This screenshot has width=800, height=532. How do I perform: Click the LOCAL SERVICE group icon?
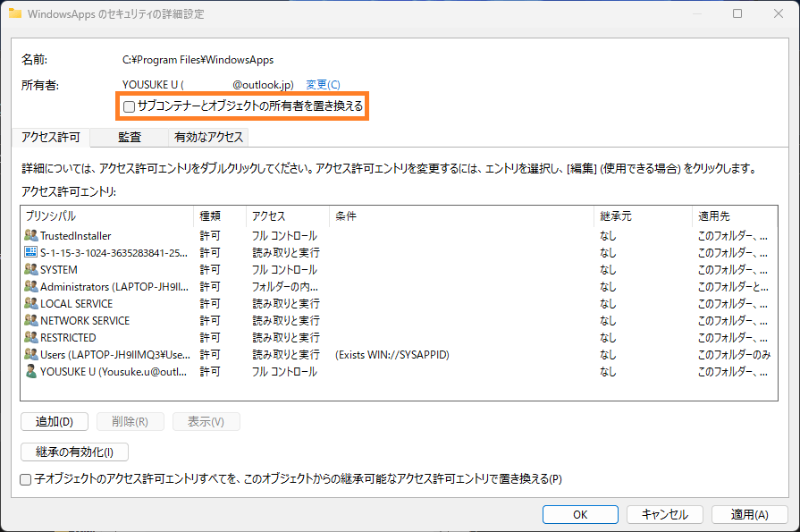click(x=31, y=303)
